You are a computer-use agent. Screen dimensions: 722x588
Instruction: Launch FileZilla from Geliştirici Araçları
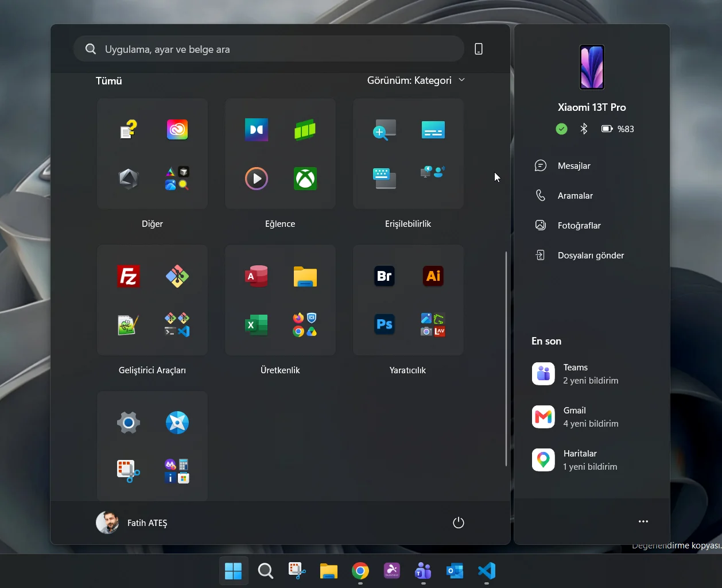[x=129, y=276]
